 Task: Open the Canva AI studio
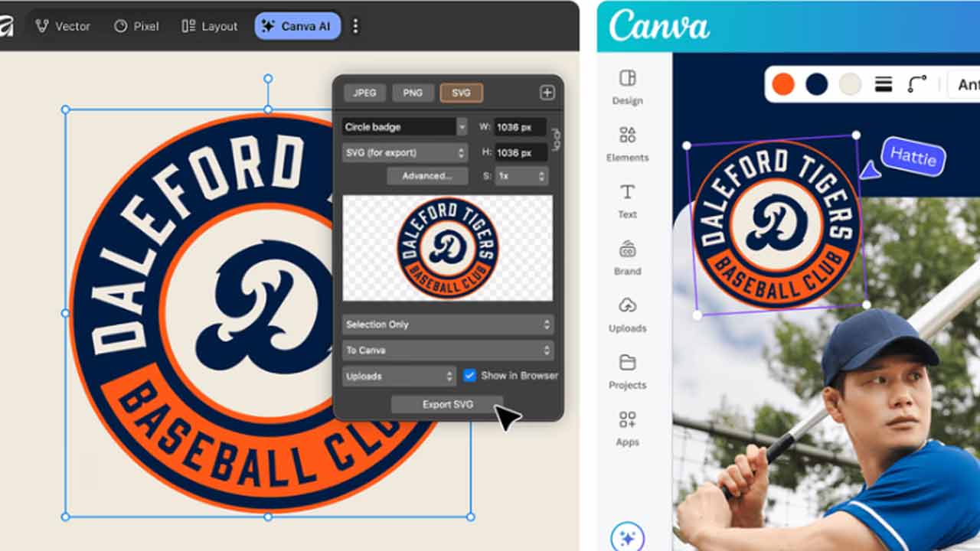tap(297, 26)
